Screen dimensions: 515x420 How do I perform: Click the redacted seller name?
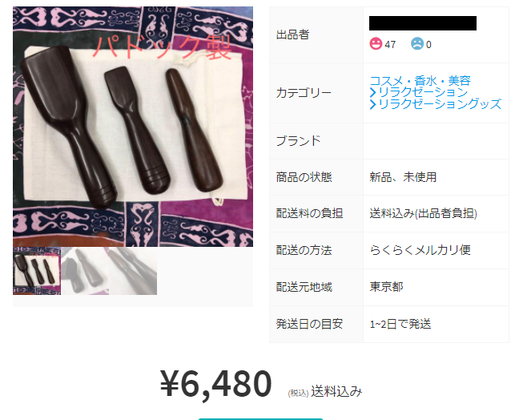click(423, 23)
